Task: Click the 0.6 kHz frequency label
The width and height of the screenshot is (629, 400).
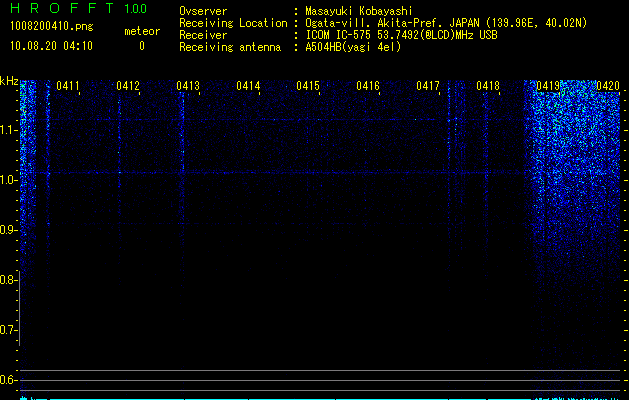Action: (x=8, y=380)
